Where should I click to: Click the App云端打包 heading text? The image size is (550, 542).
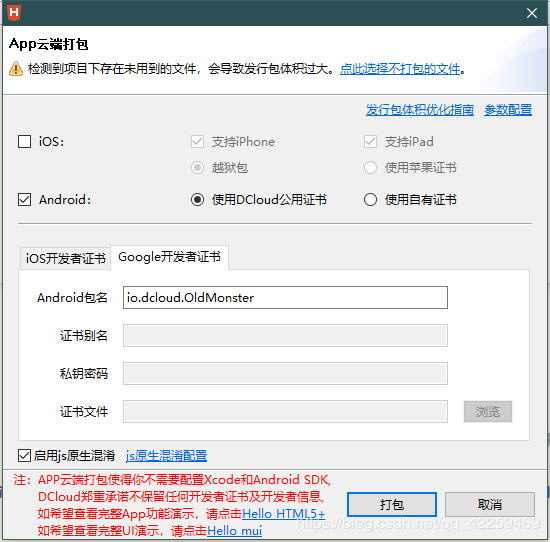pos(49,44)
